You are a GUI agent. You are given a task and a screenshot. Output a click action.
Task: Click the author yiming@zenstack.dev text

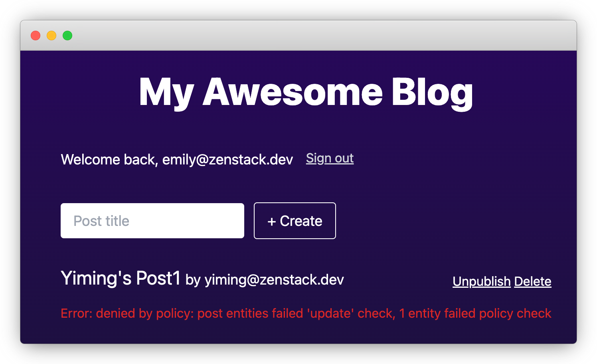(x=274, y=280)
